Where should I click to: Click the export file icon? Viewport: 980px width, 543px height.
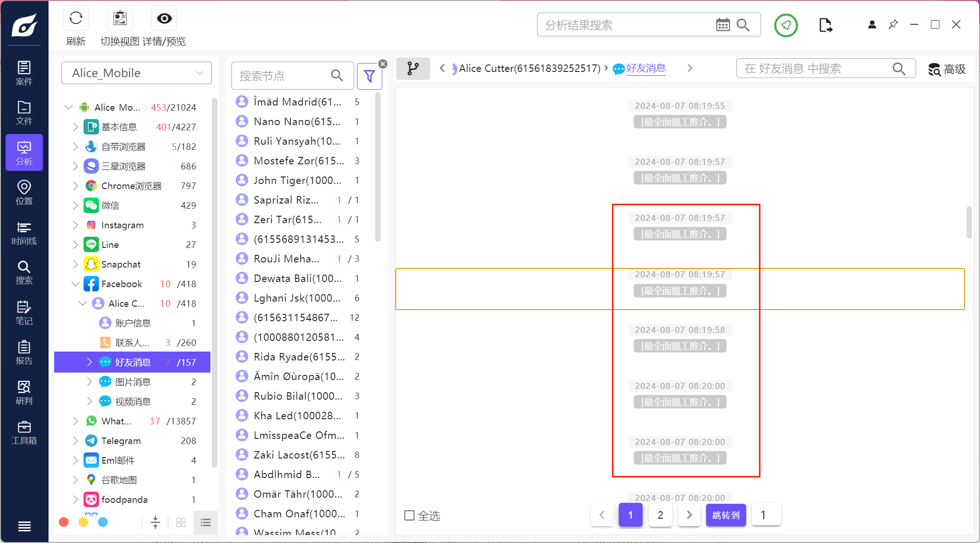825,25
